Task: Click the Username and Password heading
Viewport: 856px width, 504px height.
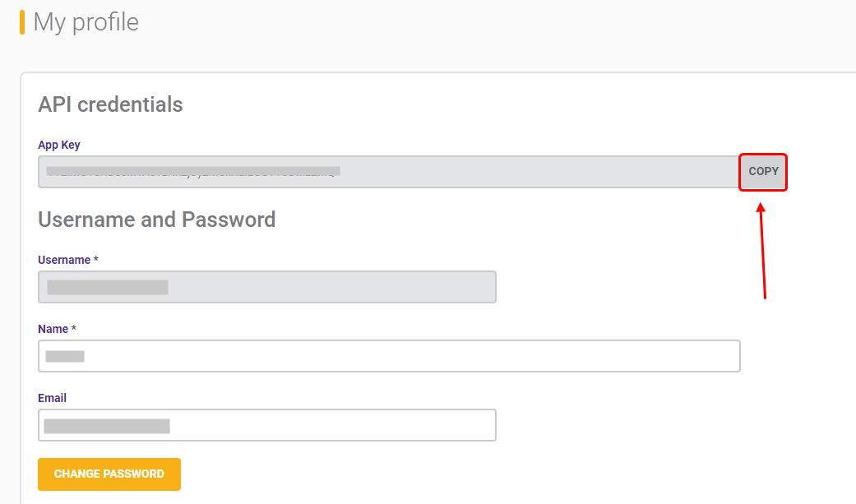Action: pyautogui.click(x=157, y=220)
